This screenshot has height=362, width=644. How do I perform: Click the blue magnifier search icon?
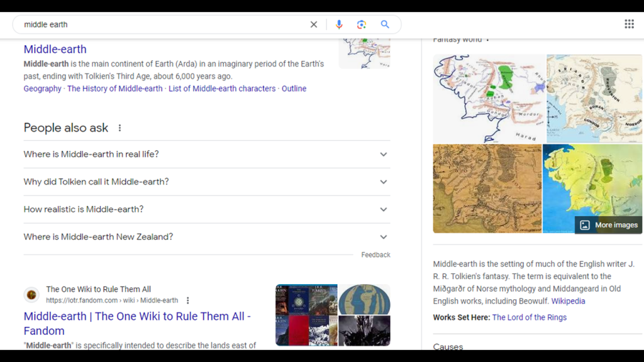(x=385, y=25)
